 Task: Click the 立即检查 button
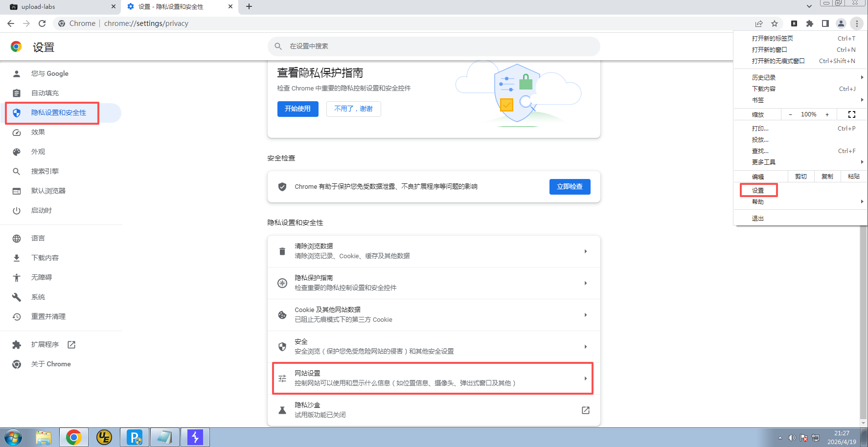[570, 186]
